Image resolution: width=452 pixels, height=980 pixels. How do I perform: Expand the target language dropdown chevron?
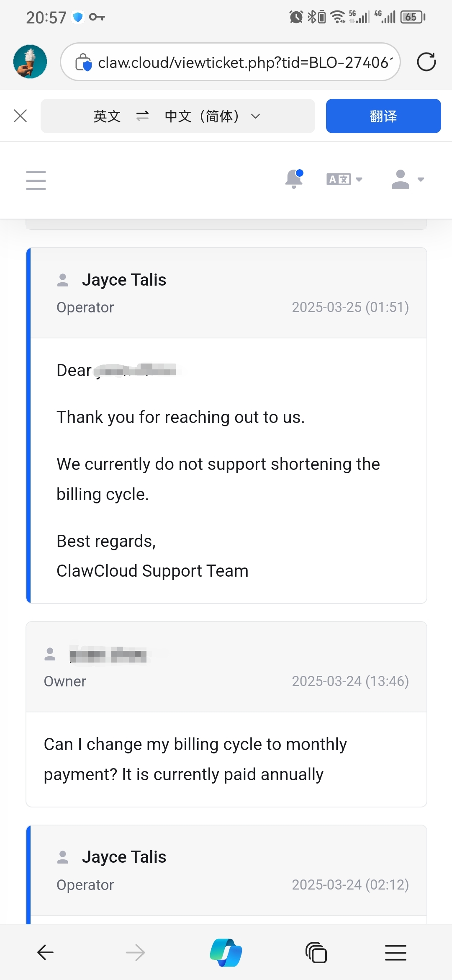click(x=255, y=116)
